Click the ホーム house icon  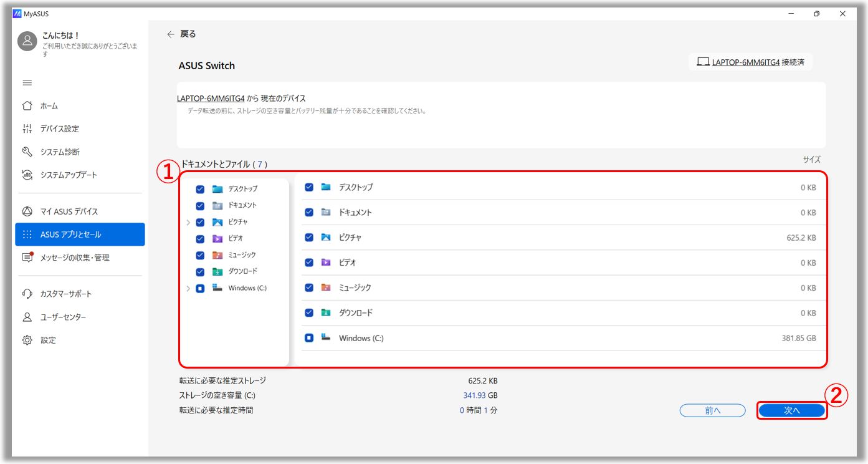tap(27, 106)
